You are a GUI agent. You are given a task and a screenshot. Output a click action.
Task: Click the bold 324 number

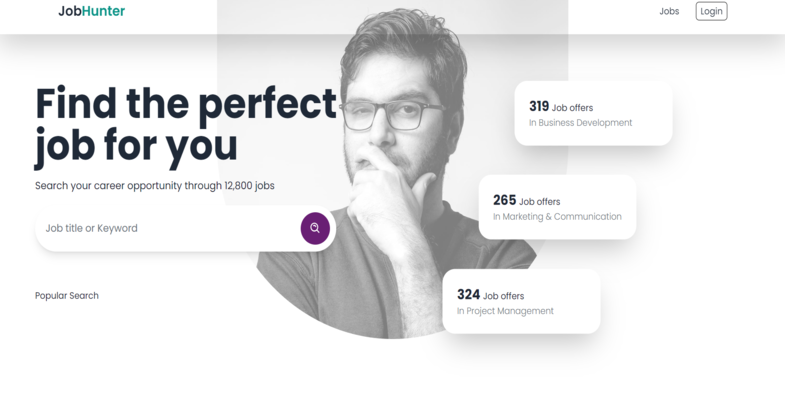(x=468, y=294)
